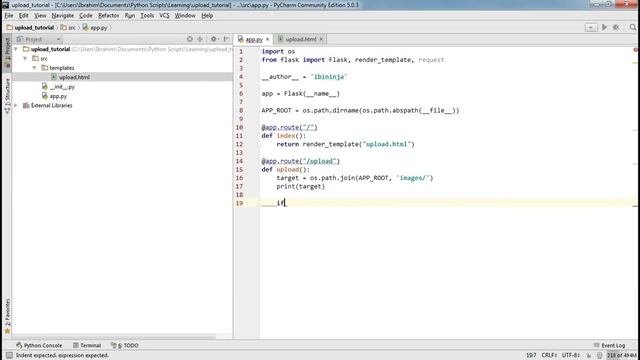Open the Refactor menu

pyautogui.click(x=109, y=16)
